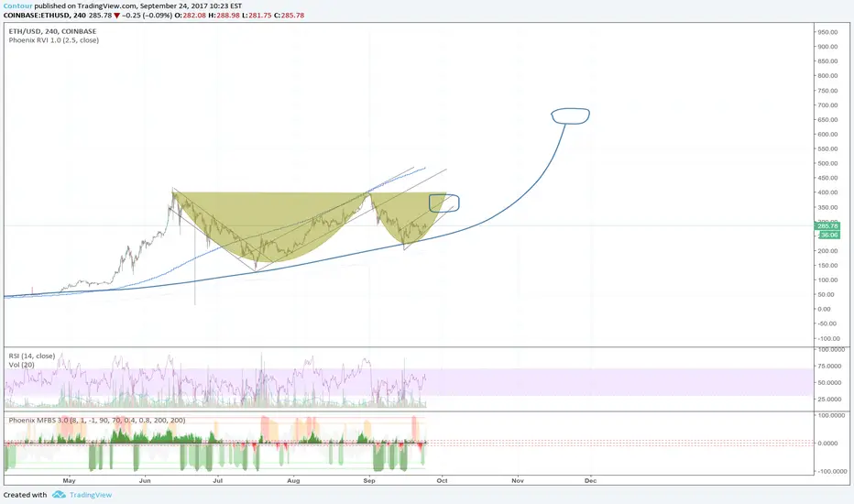Open the Contour author link
The width and height of the screenshot is (854, 504).
(18, 6)
